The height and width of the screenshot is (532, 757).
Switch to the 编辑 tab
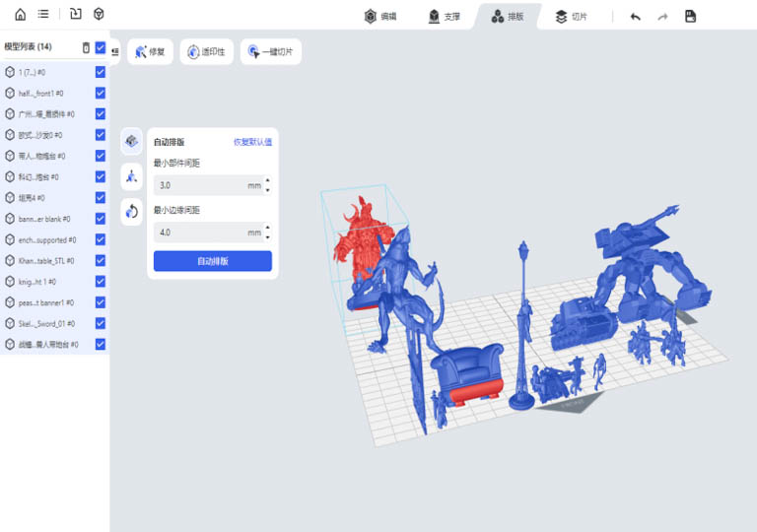[379, 17]
